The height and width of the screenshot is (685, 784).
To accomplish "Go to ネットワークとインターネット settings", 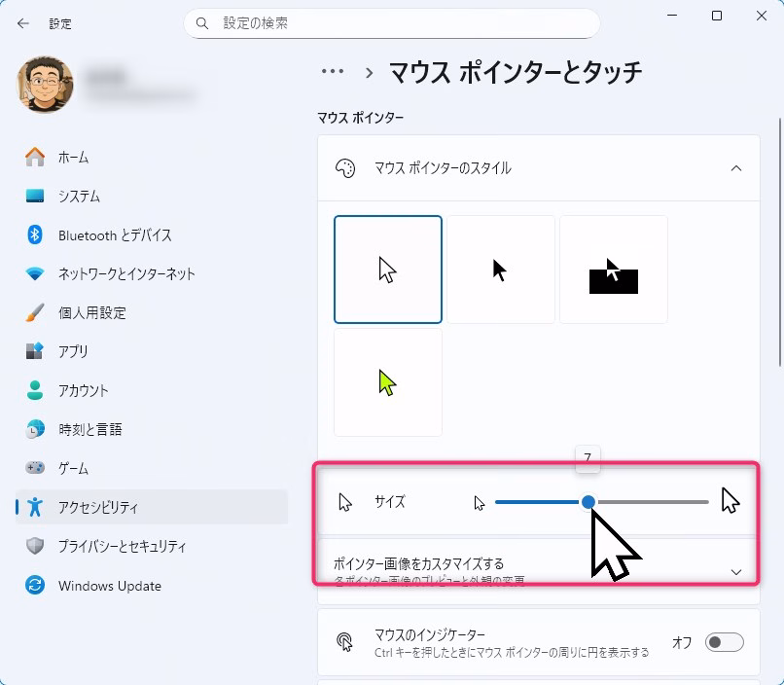I will [x=125, y=274].
